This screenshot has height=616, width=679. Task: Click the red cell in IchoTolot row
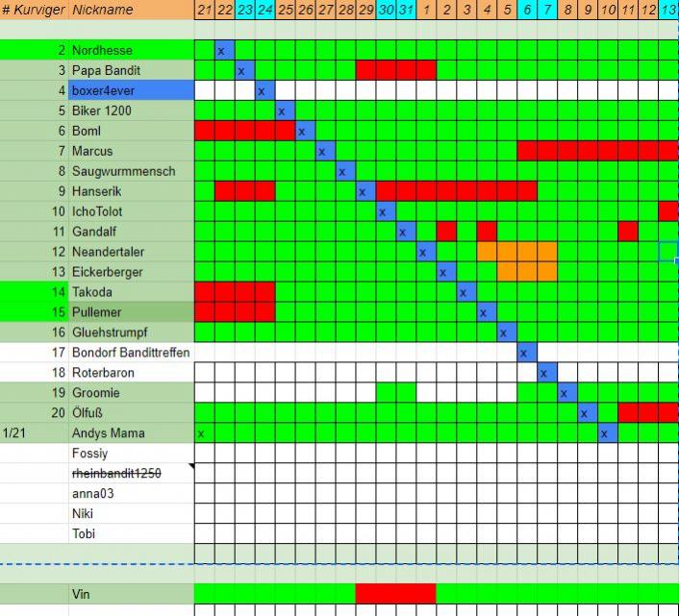[668, 211]
